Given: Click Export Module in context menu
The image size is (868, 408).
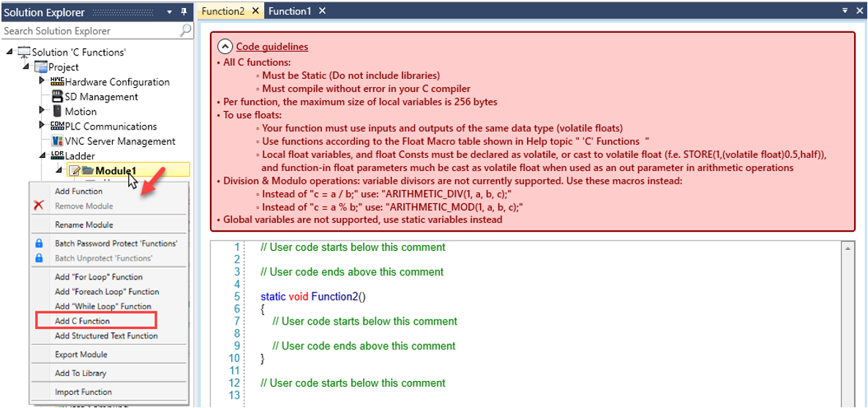Looking at the screenshot, I should pyautogui.click(x=81, y=355).
